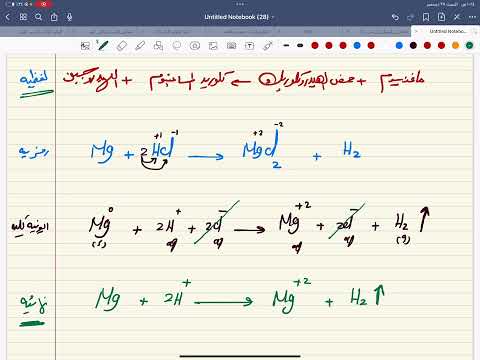Open the Camera tool
This screenshot has height=360, width=480.
click(231, 46)
